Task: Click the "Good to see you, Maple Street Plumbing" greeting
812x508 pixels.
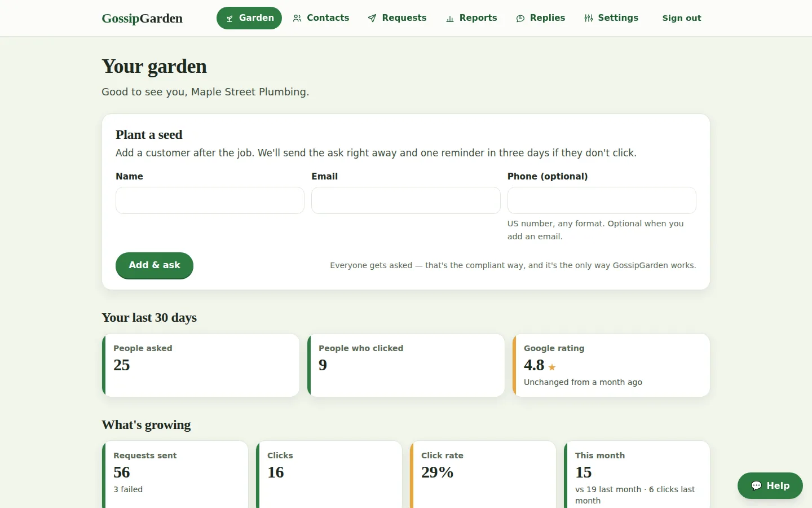Action: coord(205,92)
